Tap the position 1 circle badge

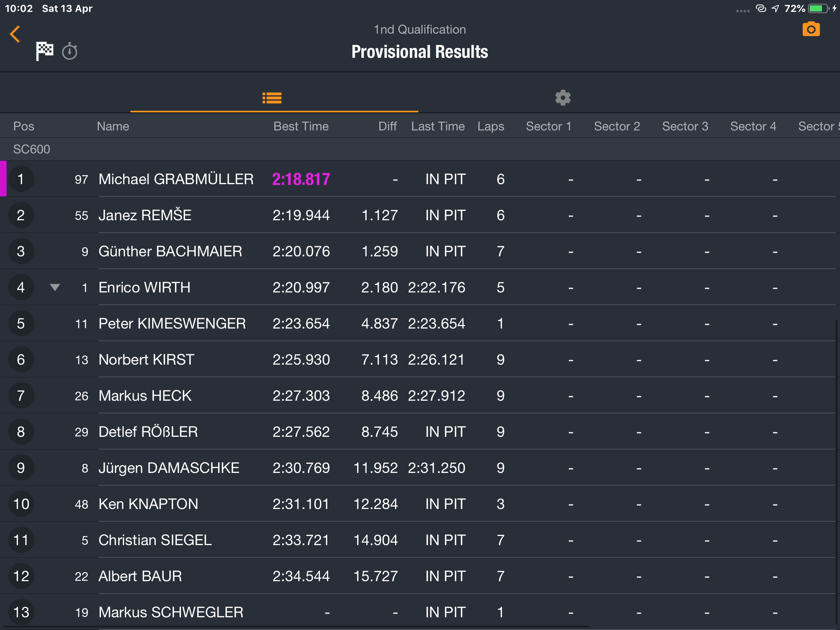point(21,179)
